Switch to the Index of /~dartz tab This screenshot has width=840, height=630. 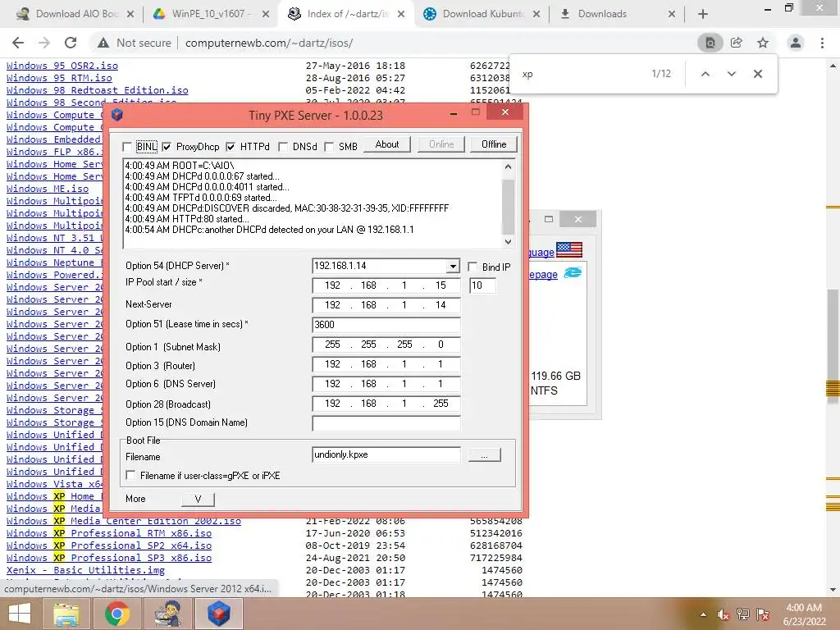(346, 14)
